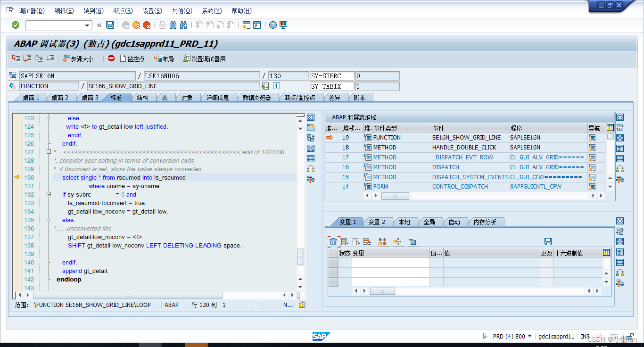Viewport: 644px width, 347px height.
Task: Click the source editor horizontal scrollbar thumb
Action: coord(127,295)
